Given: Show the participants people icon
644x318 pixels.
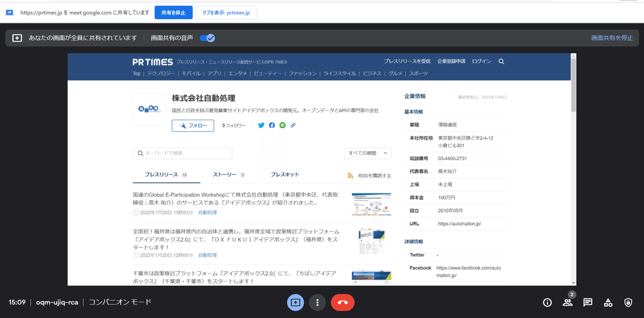Looking at the screenshot, I should coord(567,302).
